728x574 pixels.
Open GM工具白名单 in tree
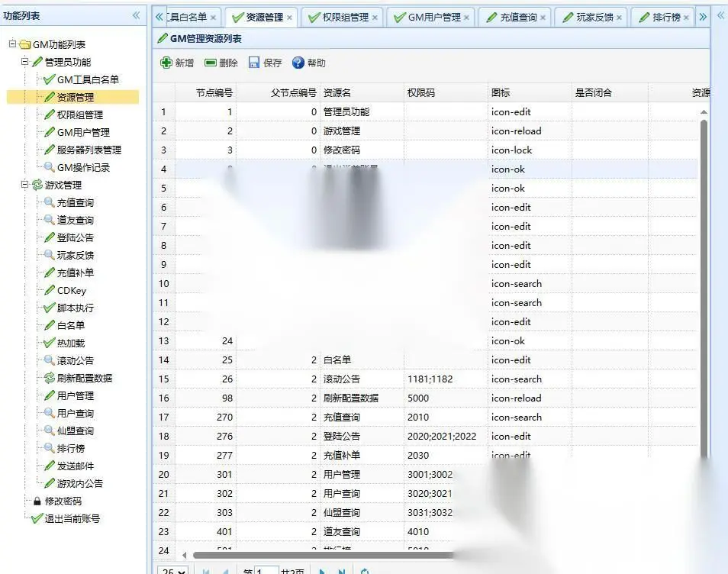pos(89,80)
